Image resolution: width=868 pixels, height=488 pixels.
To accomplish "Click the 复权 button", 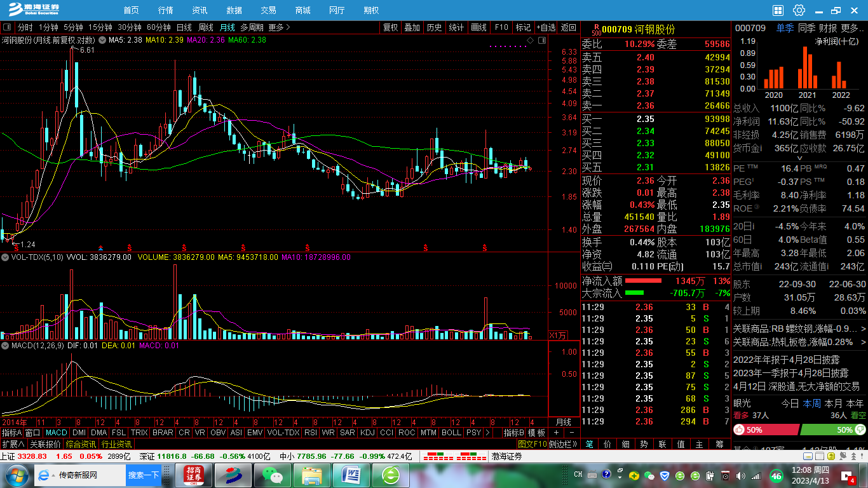I will [390, 27].
